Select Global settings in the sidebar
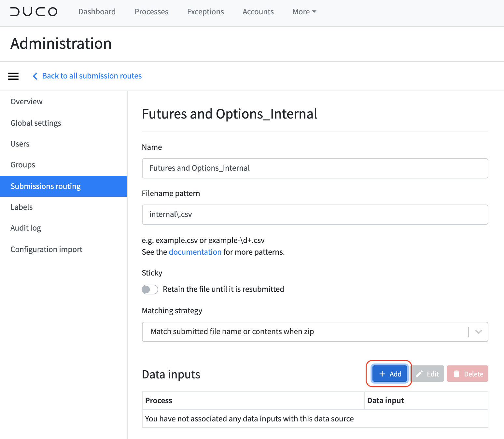The image size is (504, 439). coord(63,123)
